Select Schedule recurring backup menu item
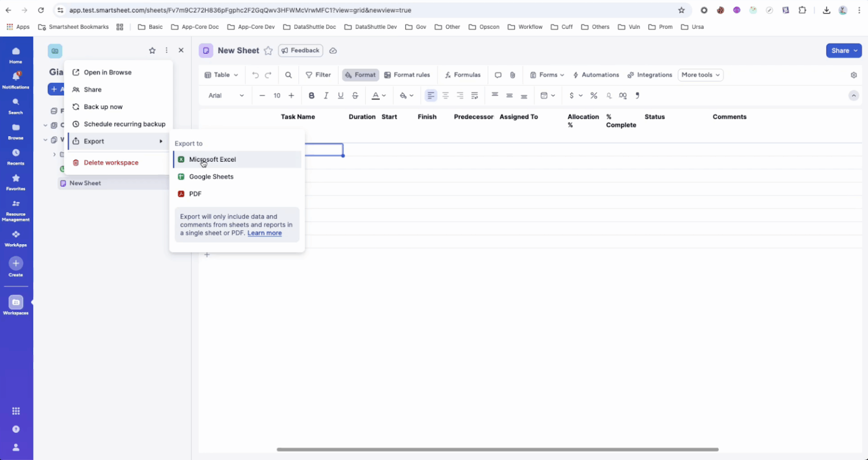The height and width of the screenshot is (460, 868). [124, 124]
